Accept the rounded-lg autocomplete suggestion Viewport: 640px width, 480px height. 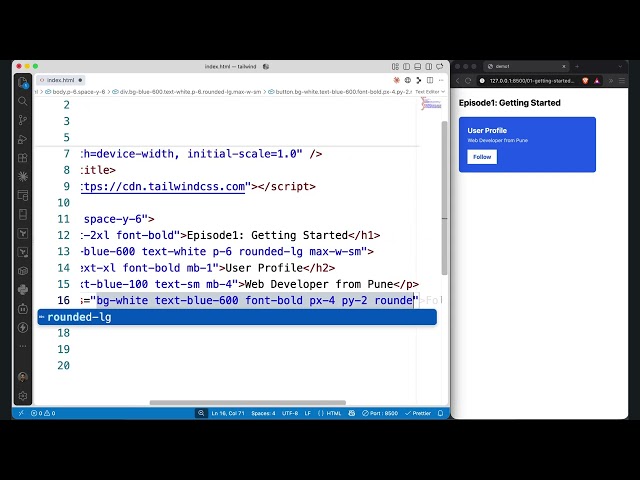pos(237,317)
